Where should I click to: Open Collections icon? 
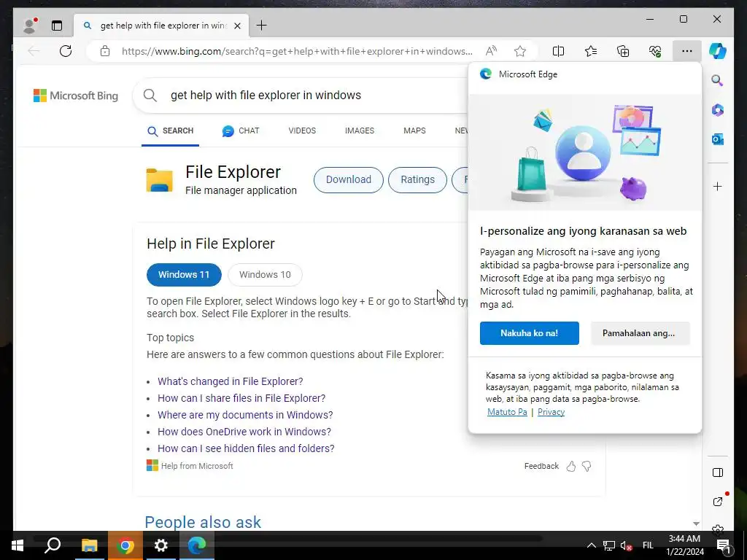(x=623, y=51)
